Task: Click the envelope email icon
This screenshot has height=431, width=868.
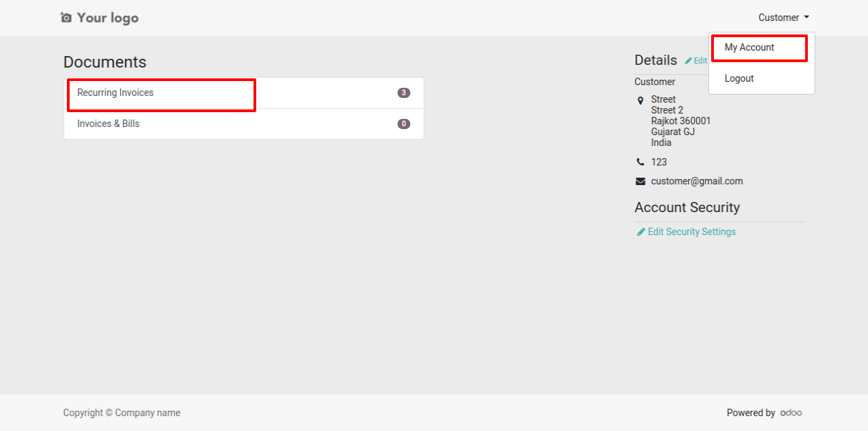Action: click(641, 182)
